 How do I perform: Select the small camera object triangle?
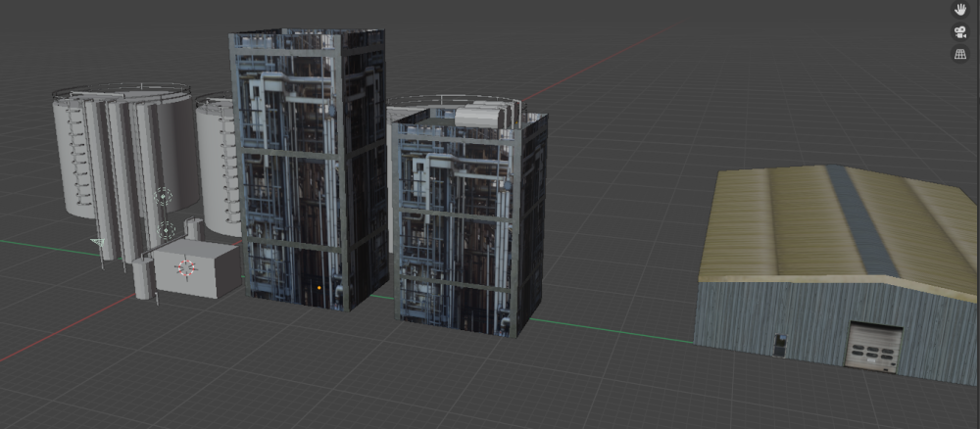(97, 242)
